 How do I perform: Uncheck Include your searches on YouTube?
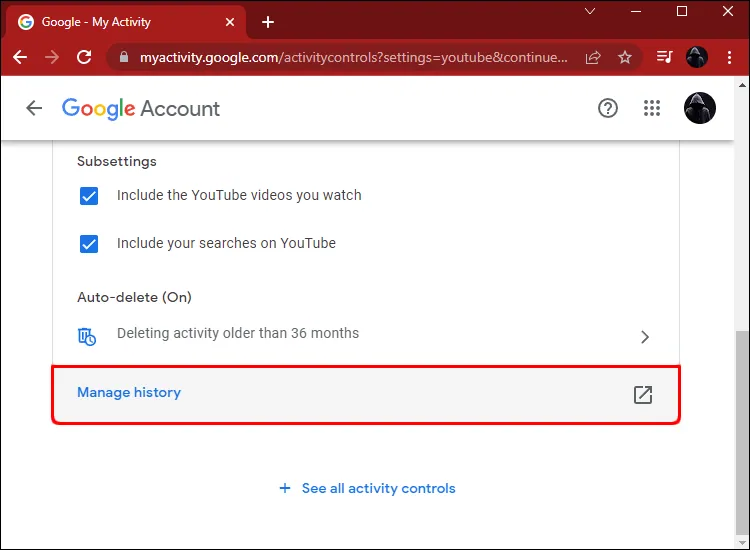[x=89, y=244]
